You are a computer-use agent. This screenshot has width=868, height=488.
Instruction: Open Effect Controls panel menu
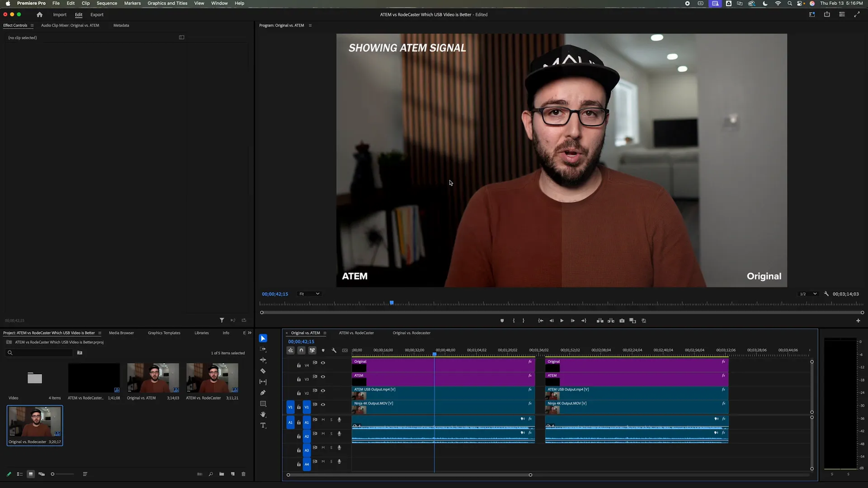coord(32,25)
